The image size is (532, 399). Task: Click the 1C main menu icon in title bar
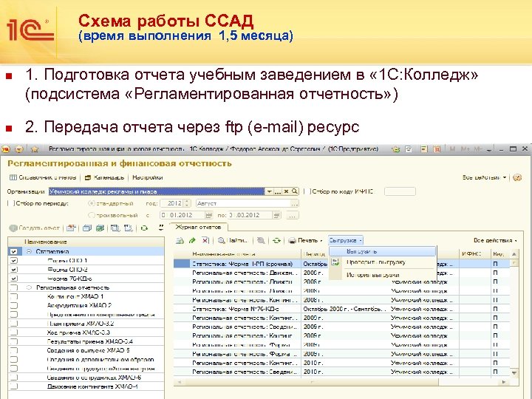pos(6,149)
